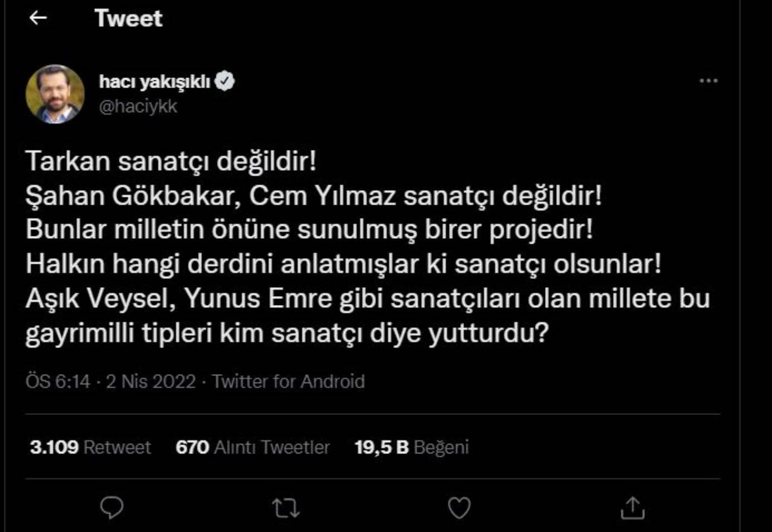Screen dimensions: 772x532
Task: Open the share arrow menu
Action: [633, 508]
